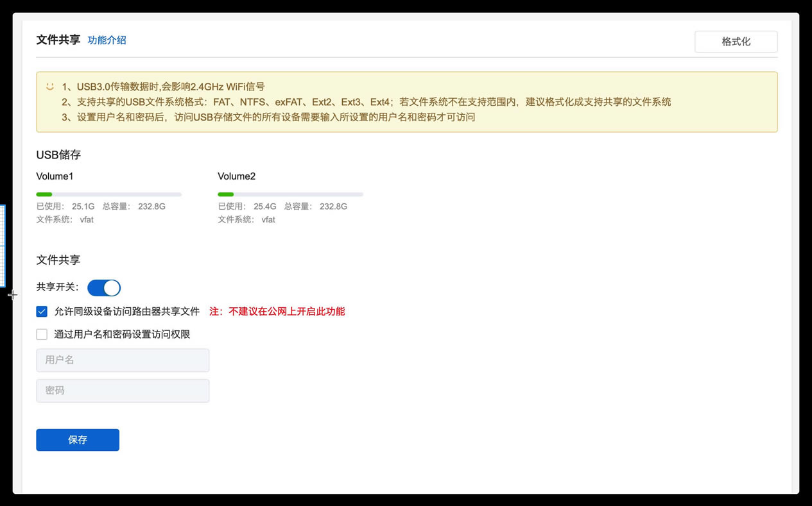Click the Volume1 usage progress bar
This screenshot has width=812, height=506.
click(x=109, y=194)
